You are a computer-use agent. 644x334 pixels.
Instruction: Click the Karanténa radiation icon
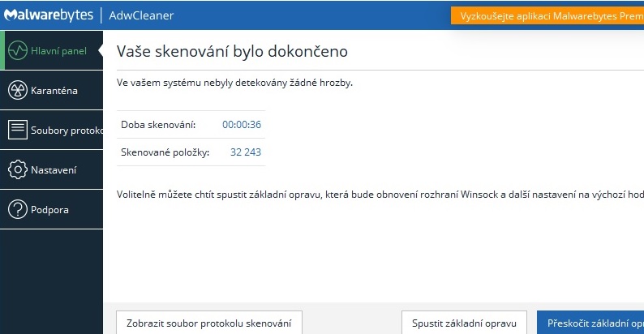coord(18,90)
